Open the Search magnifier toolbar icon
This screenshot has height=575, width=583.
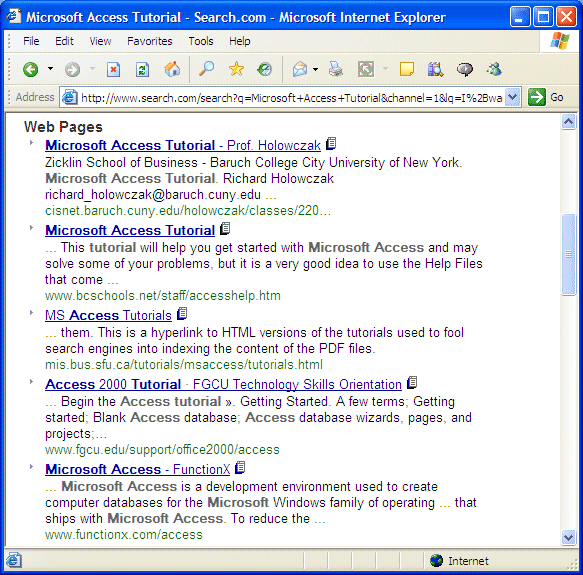(x=206, y=69)
